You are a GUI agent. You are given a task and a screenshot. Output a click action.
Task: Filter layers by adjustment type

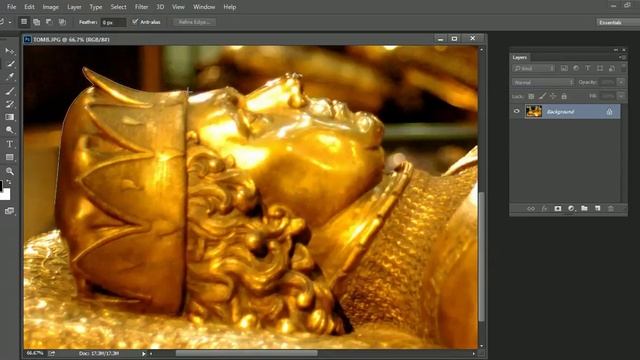coord(576,69)
